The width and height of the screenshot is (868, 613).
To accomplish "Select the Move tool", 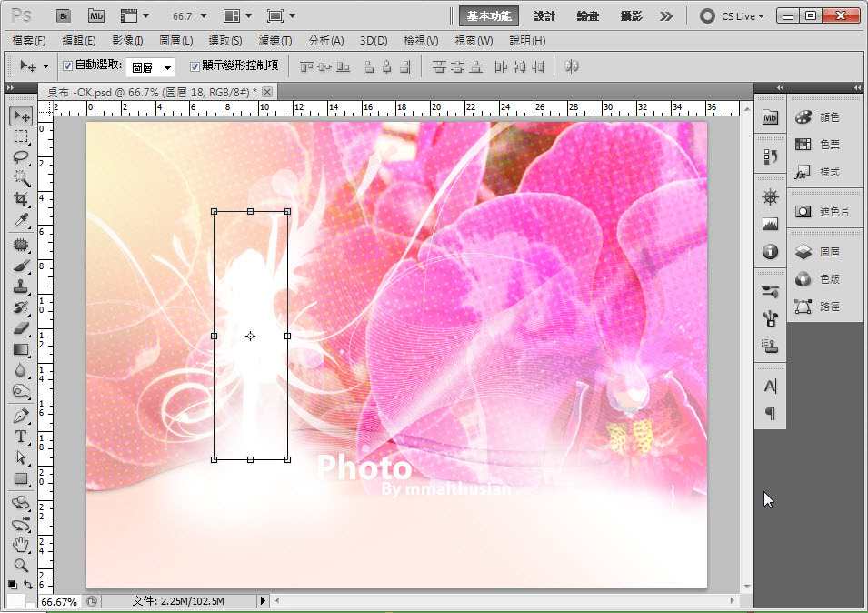I will pos(21,116).
